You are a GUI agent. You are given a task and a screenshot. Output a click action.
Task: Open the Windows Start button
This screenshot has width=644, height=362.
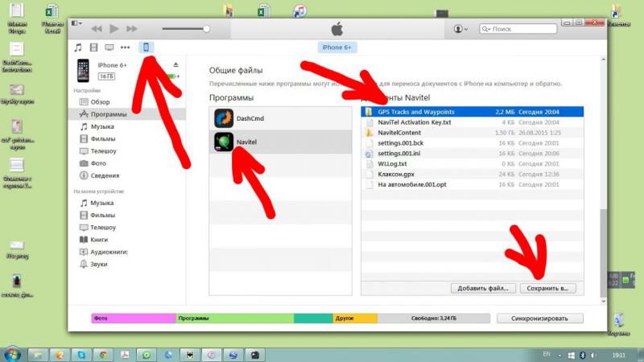[x=12, y=355]
